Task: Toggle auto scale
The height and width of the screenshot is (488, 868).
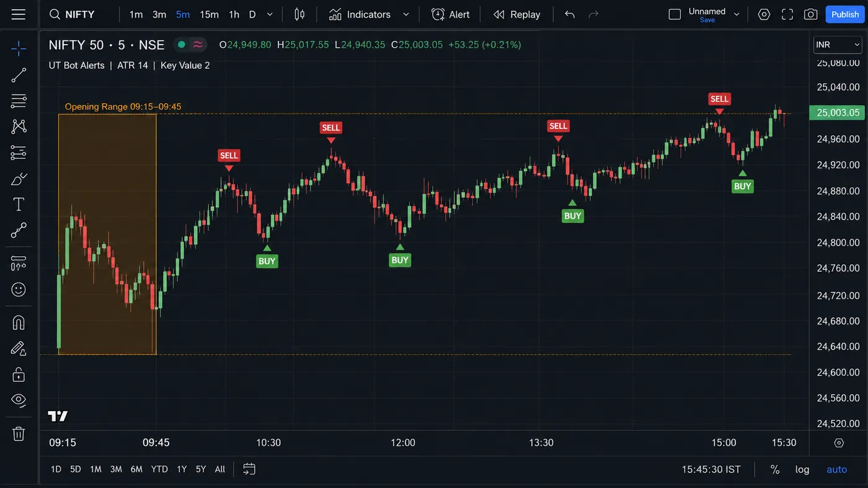Action: pos(837,469)
